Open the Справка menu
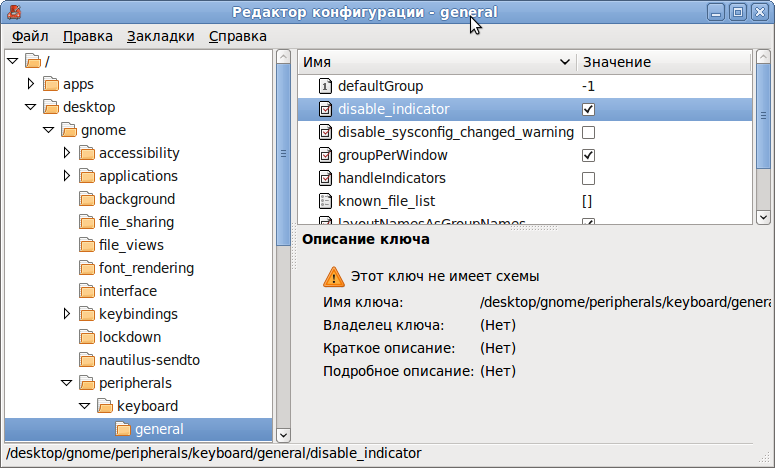This screenshot has width=775, height=468. click(x=238, y=36)
